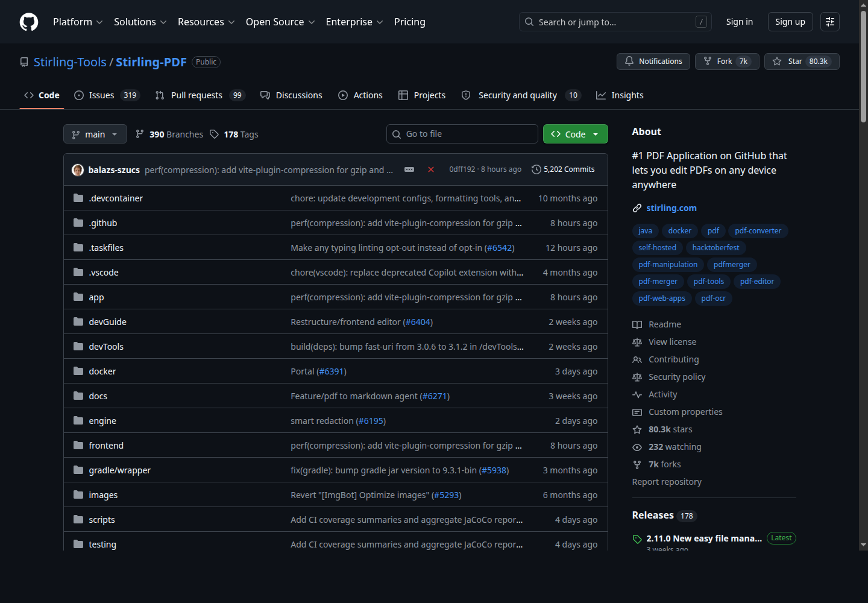Click the history clock icon by 5,202 Commits

[536, 169]
